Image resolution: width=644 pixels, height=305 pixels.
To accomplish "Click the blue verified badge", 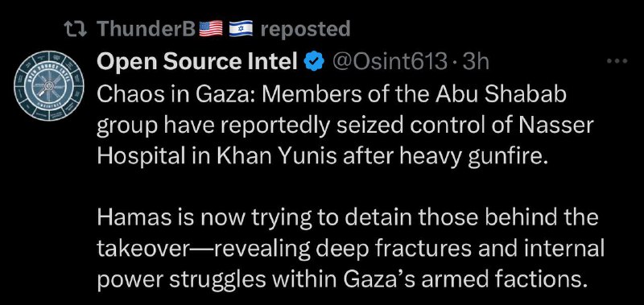I will (314, 63).
